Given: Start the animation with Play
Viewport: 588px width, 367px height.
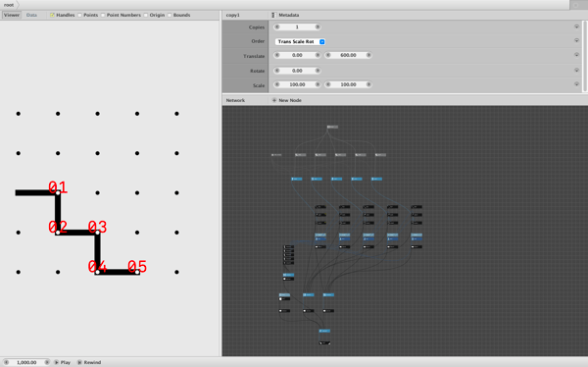Looking at the screenshot, I should pos(63,362).
